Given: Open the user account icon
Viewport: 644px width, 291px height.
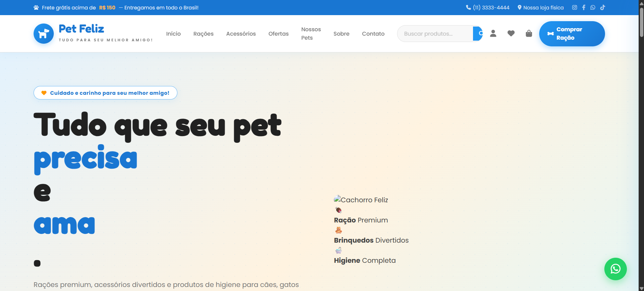Looking at the screenshot, I should (493, 33).
